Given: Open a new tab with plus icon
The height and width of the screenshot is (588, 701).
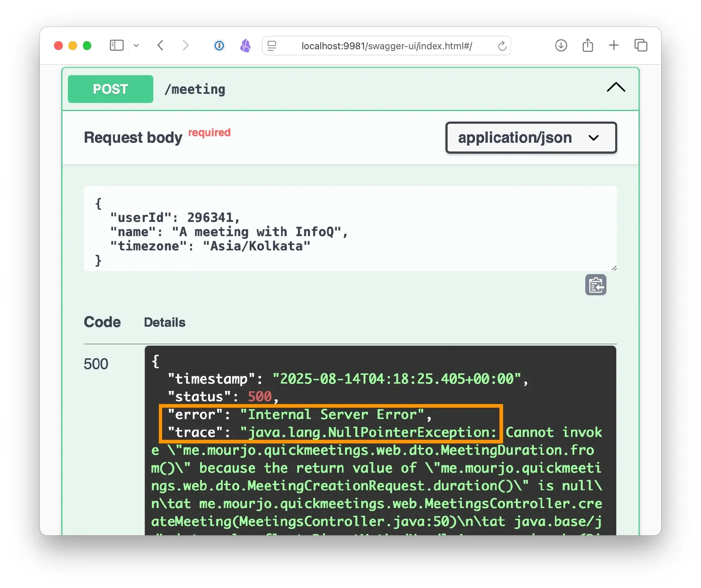Looking at the screenshot, I should [614, 46].
